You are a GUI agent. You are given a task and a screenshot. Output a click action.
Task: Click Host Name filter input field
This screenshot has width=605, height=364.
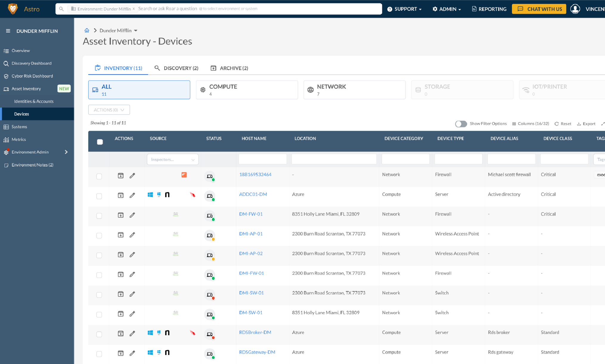pyautogui.click(x=263, y=159)
